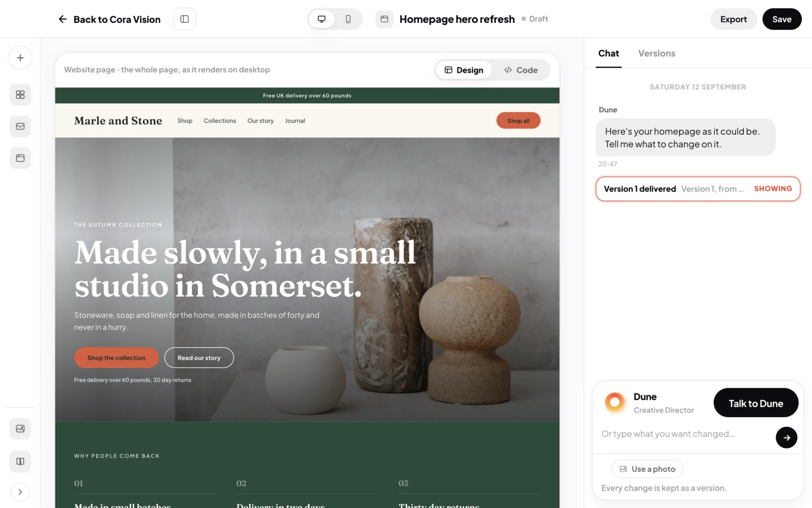Switch to mobile preview mode
Image resolution: width=812 pixels, height=508 pixels.
348,19
